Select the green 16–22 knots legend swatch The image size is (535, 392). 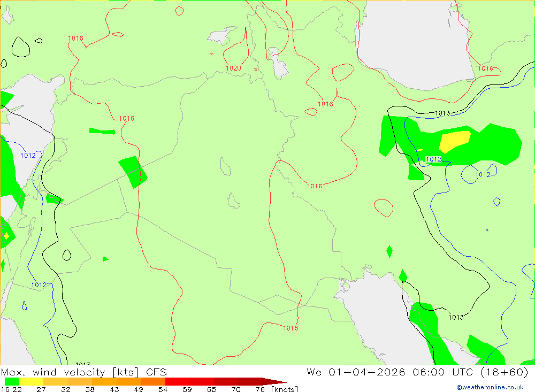(x=12, y=381)
